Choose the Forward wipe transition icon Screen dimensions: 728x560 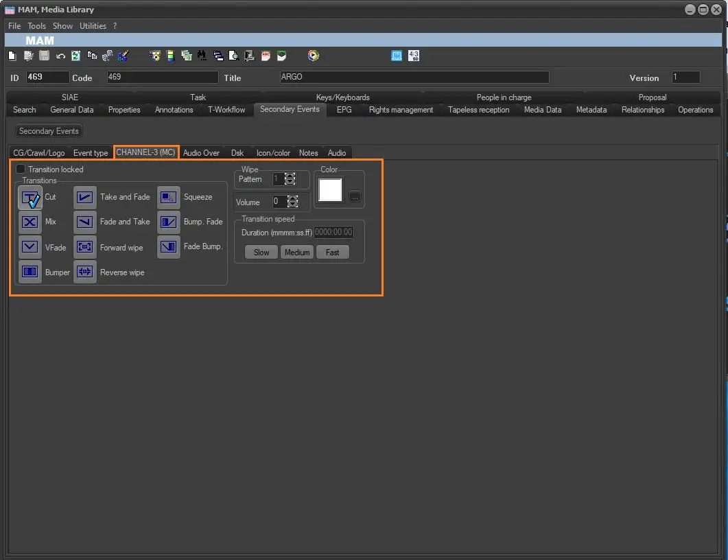(x=85, y=247)
